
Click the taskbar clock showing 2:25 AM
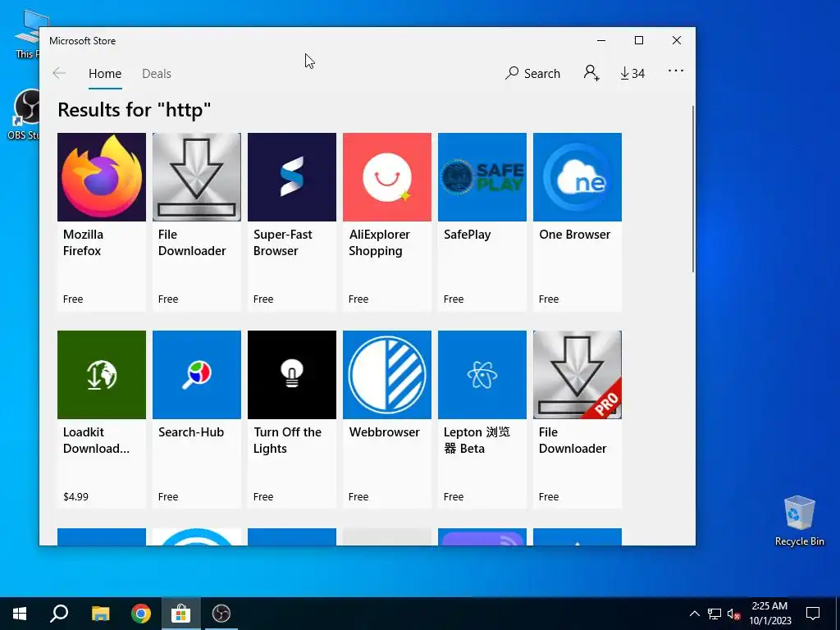tap(769, 614)
